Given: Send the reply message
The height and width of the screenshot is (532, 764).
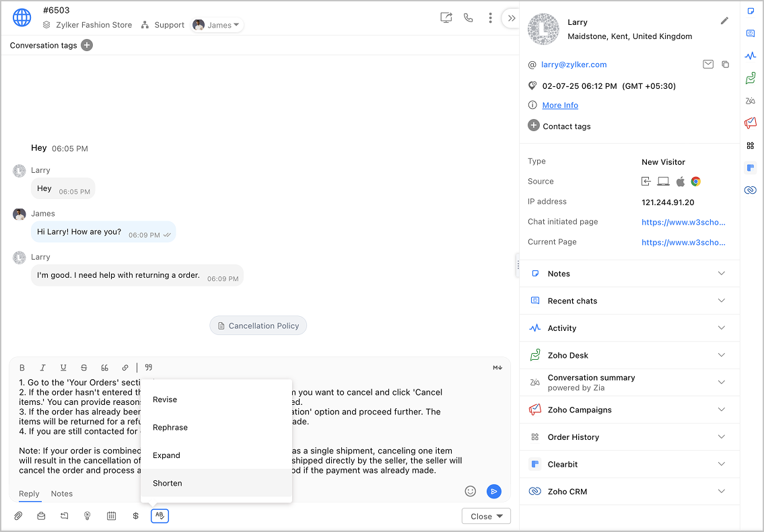Looking at the screenshot, I should click(494, 491).
